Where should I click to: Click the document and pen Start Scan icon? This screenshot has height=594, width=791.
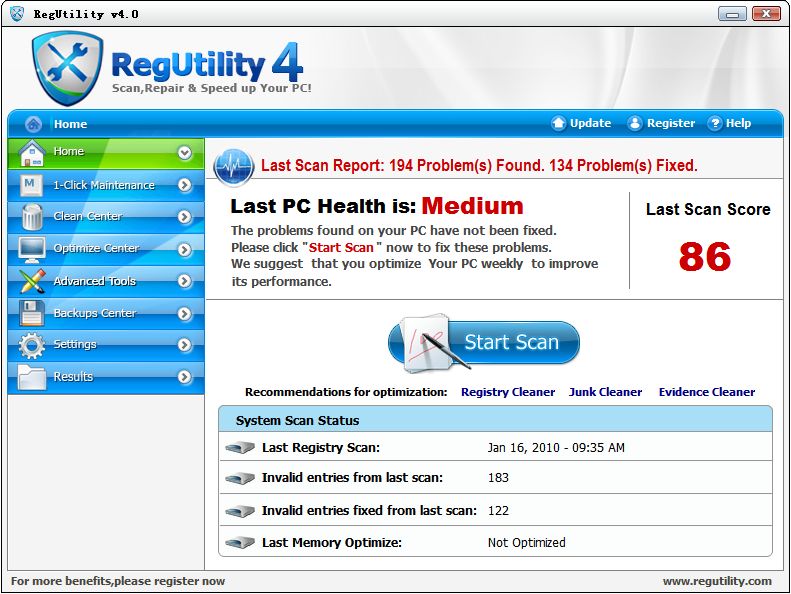[435, 344]
